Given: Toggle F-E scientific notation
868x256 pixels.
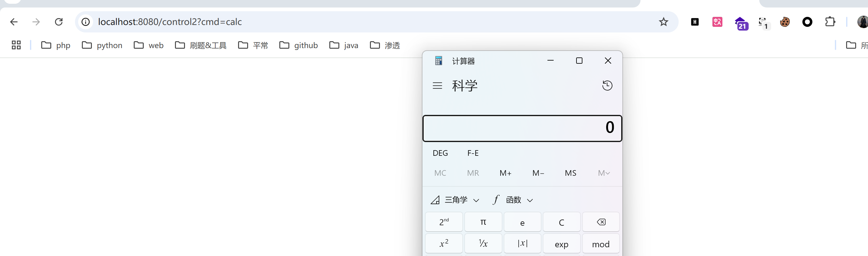Looking at the screenshot, I should pos(473,153).
